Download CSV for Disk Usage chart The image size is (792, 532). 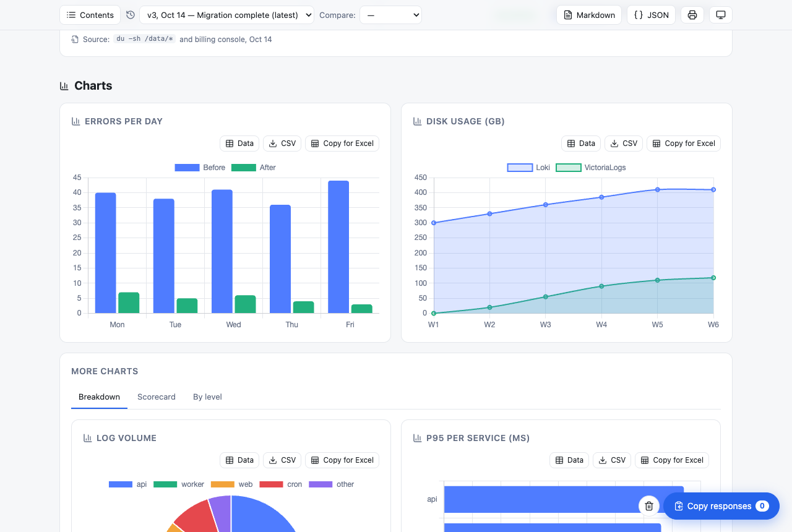(624, 144)
